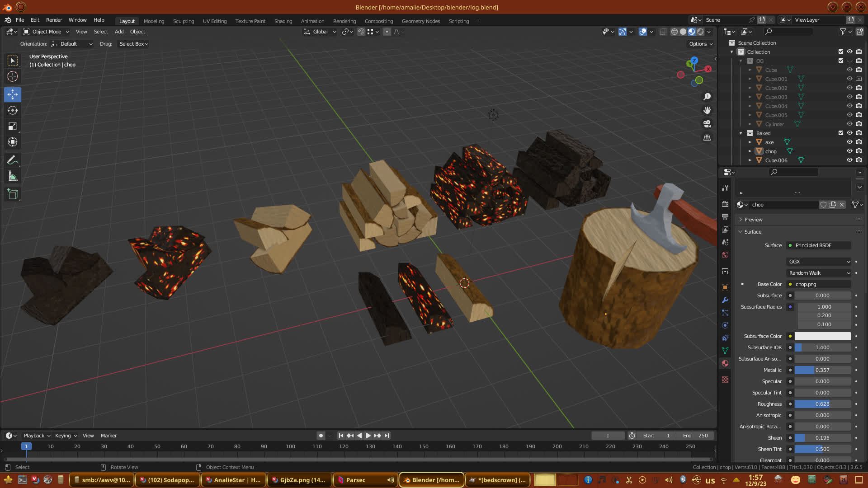Toggle Cube.006 visibility eye

click(849, 160)
